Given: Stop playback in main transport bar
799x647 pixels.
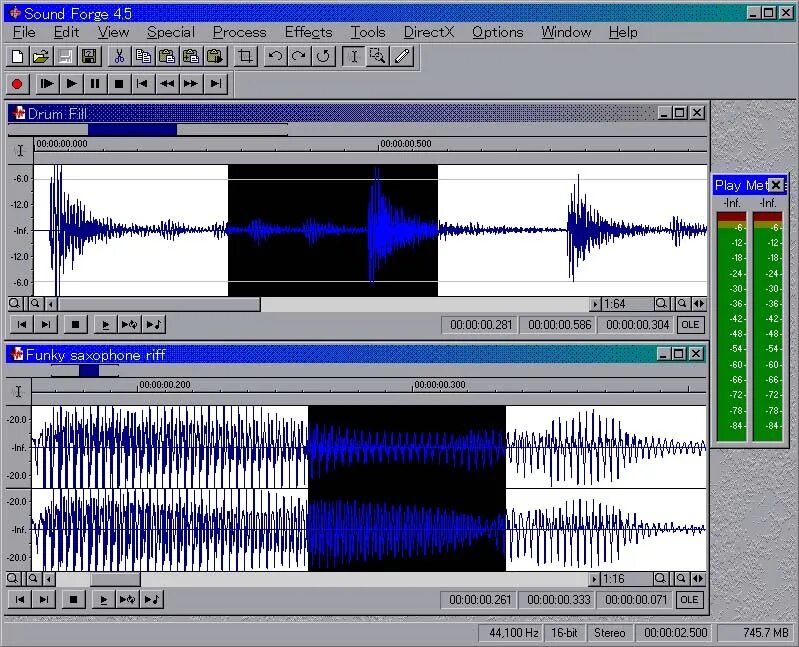Looking at the screenshot, I should [119, 84].
